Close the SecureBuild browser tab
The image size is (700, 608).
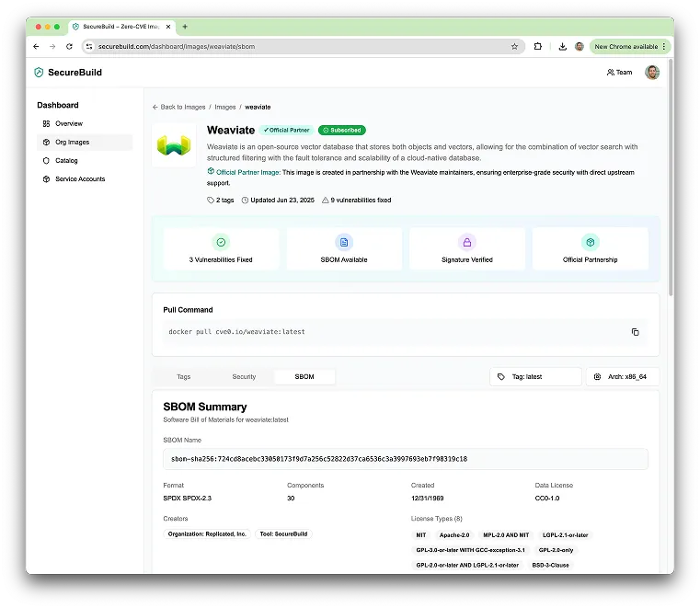tap(168, 27)
